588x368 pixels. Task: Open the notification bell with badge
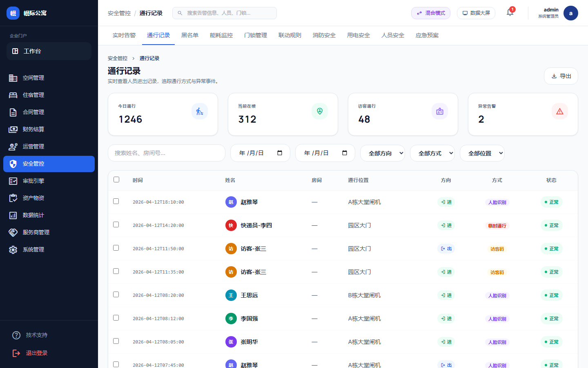[510, 13]
